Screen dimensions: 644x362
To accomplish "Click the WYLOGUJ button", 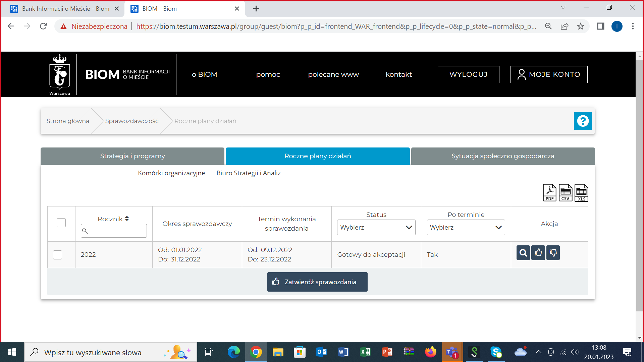I will point(468,74).
